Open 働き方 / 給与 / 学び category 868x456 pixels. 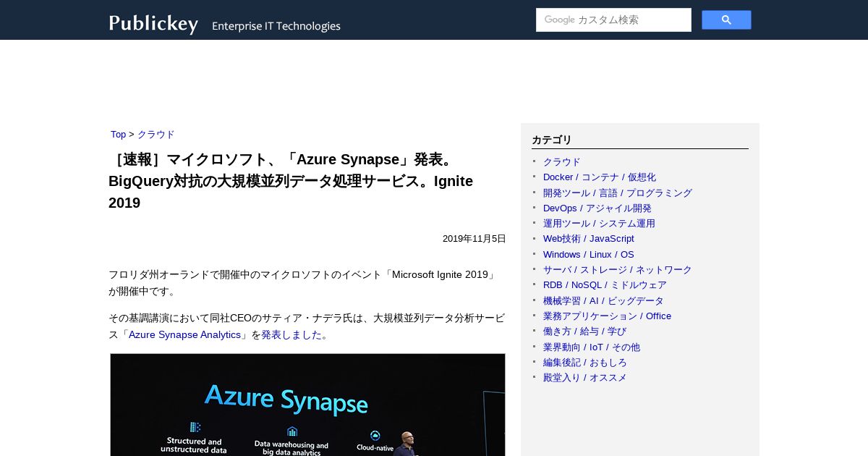(x=584, y=332)
